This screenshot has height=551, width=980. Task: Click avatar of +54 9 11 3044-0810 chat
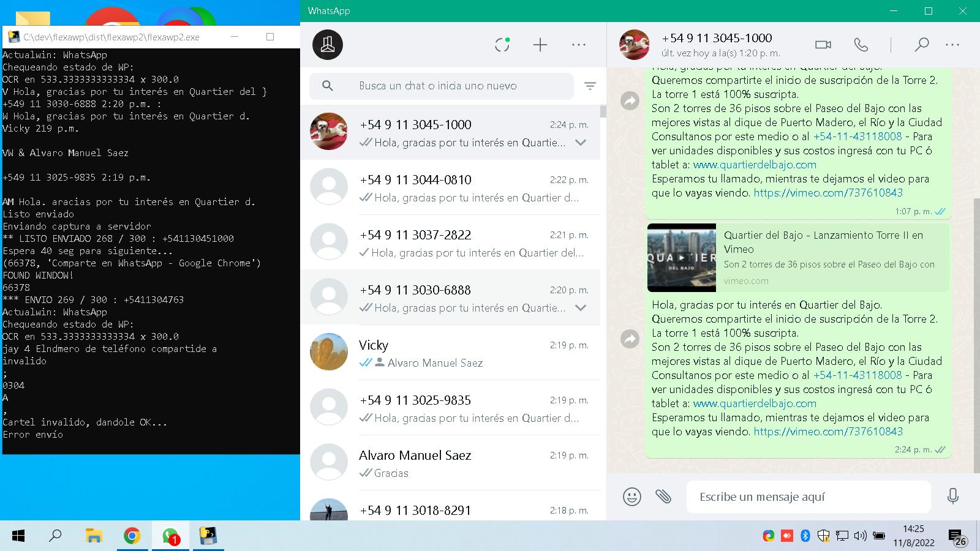coord(329,187)
